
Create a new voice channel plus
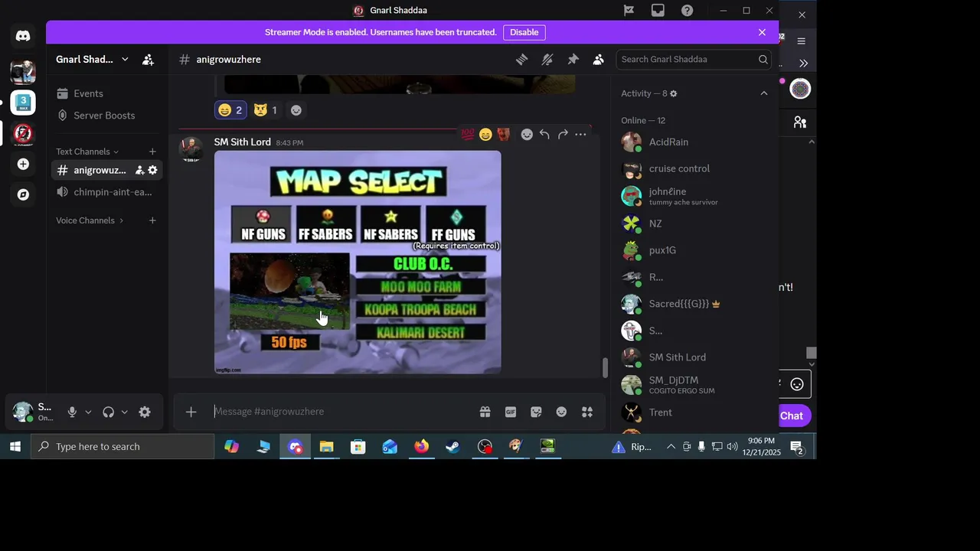coord(152,220)
